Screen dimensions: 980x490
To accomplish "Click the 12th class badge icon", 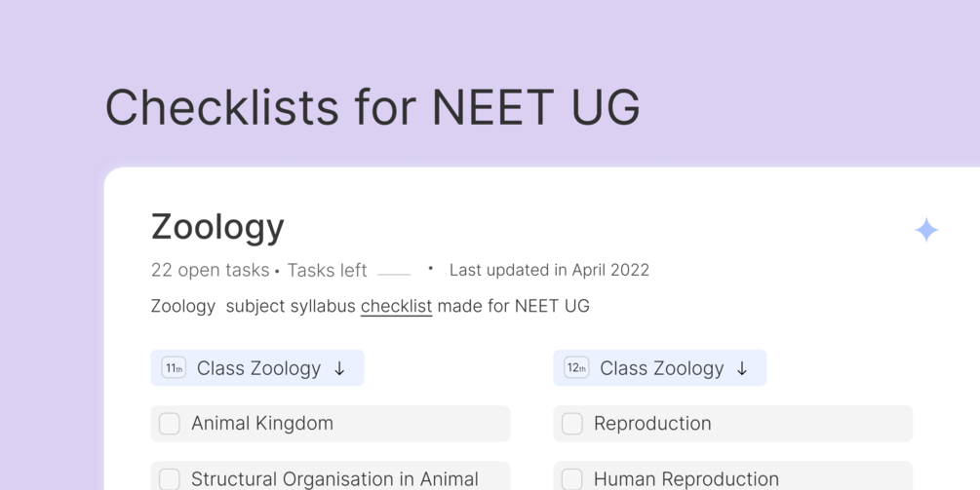I will click(x=576, y=368).
